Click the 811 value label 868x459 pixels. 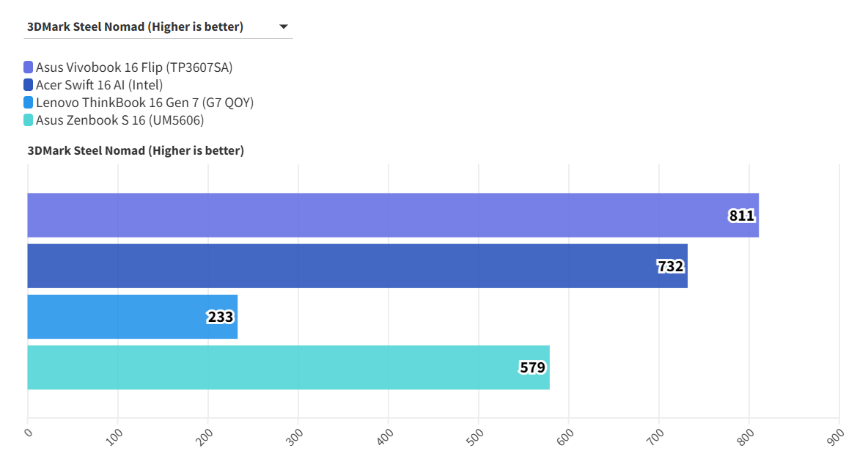click(x=741, y=216)
